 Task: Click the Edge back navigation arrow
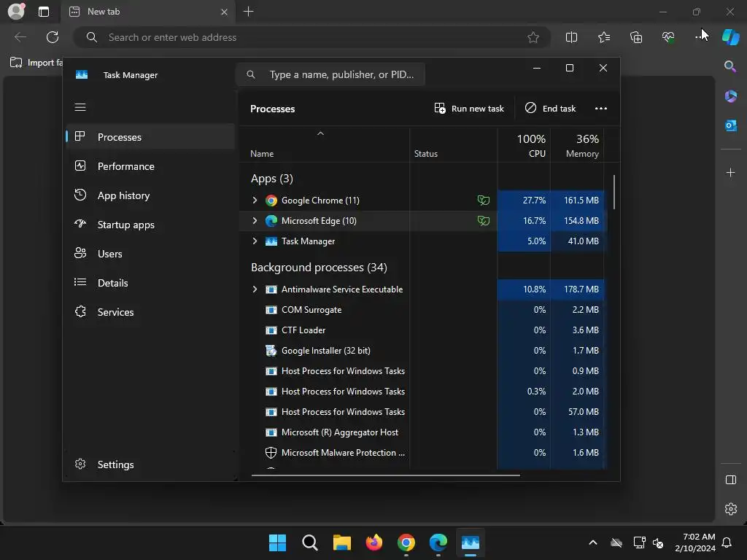pos(20,37)
